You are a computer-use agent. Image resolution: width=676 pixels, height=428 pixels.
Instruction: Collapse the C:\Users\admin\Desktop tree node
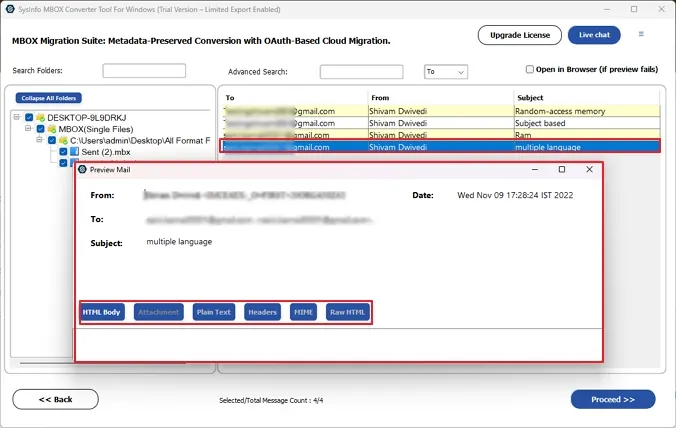[39, 140]
